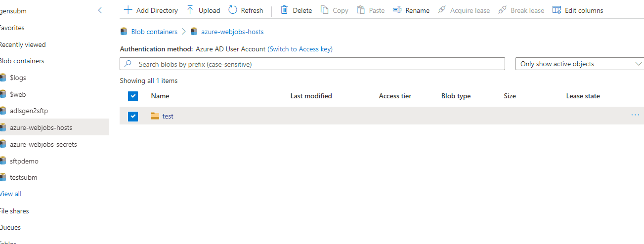Select $logs in the sidebar
The image size is (644, 244).
tap(18, 78)
